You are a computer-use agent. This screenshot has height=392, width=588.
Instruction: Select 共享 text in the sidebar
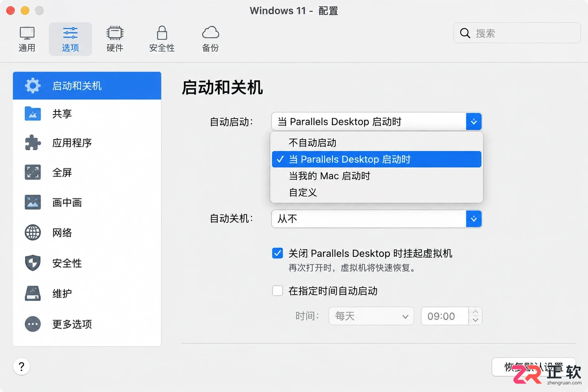tap(62, 114)
